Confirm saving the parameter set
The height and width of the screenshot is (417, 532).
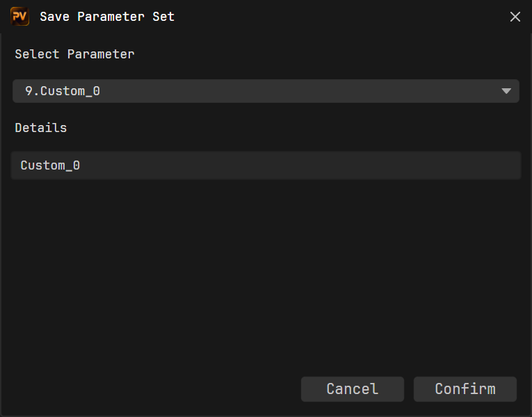[465, 389]
